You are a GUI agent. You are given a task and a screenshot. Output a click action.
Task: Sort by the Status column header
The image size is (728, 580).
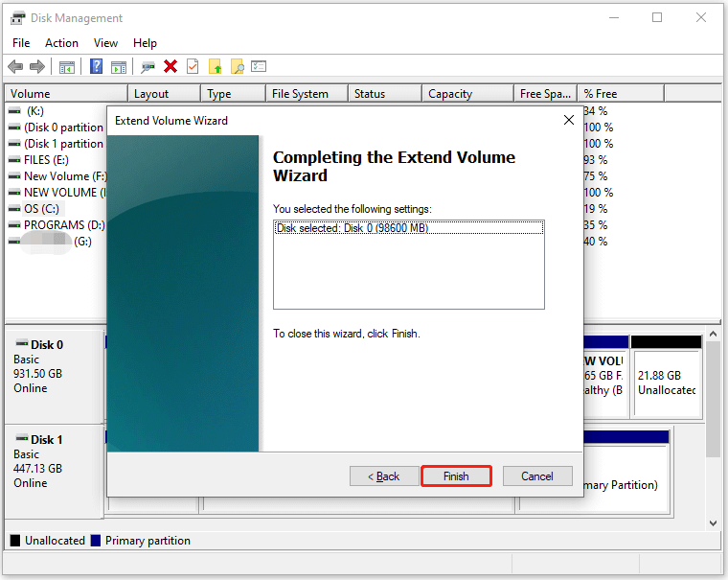tap(385, 93)
